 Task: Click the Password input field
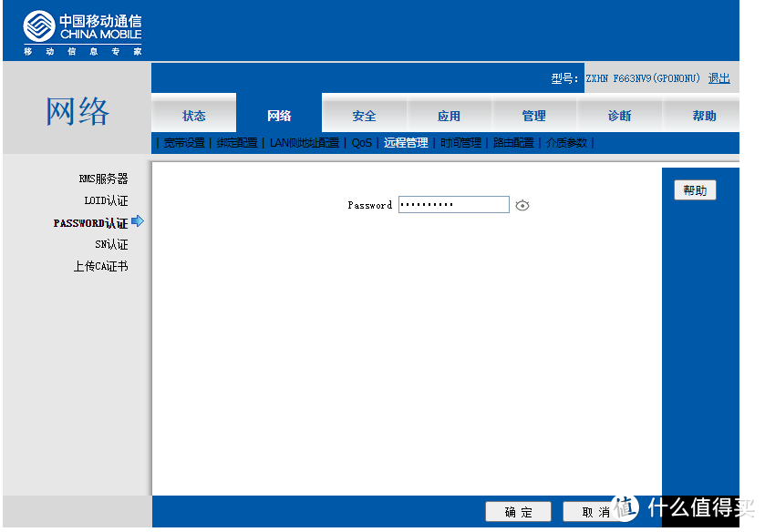point(454,204)
